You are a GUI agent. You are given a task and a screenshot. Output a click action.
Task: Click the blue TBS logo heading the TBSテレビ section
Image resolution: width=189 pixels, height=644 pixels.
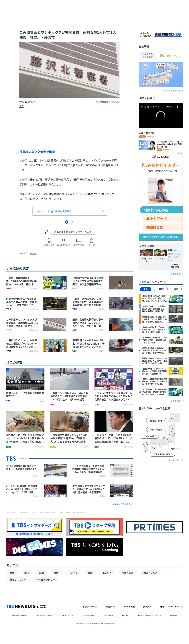point(11,459)
